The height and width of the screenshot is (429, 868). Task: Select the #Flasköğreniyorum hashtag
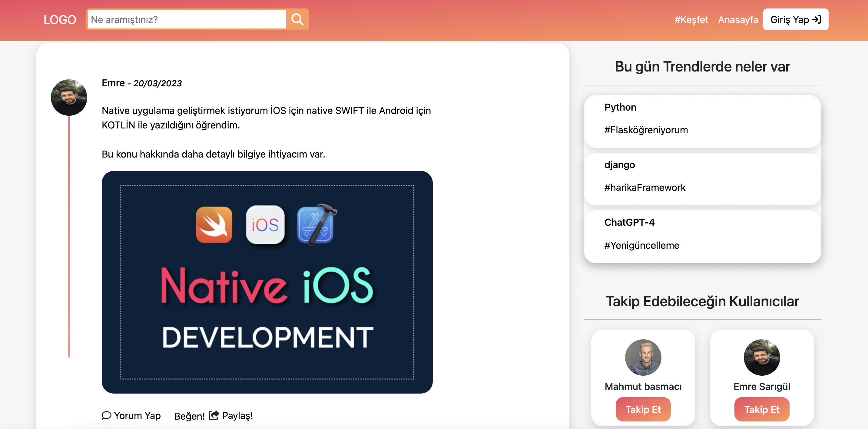646,130
